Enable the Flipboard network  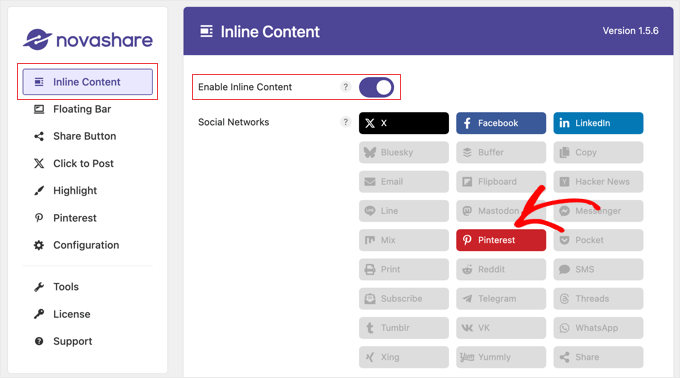[501, 182]
